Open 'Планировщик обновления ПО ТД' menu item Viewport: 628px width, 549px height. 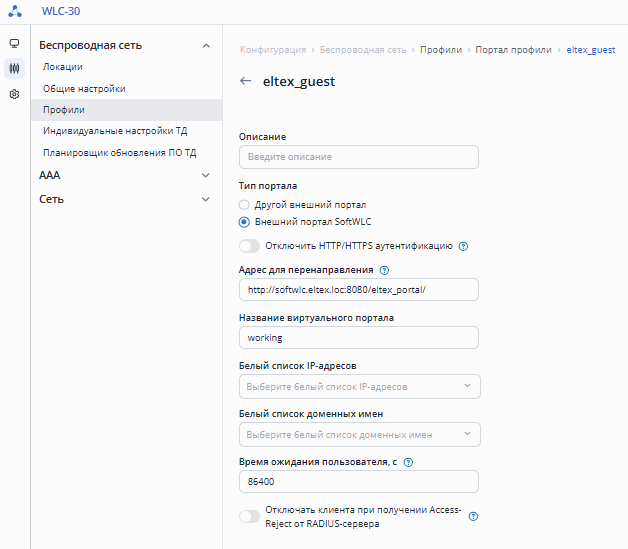tap(120, 153)
